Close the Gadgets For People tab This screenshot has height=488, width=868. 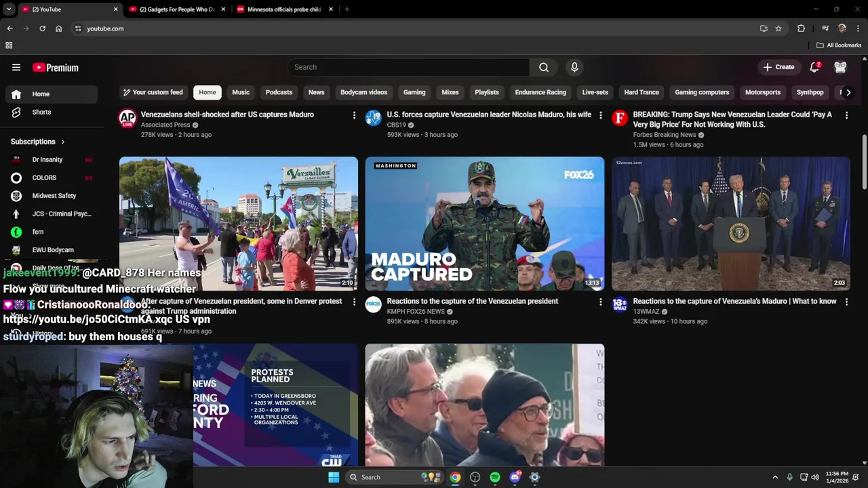point(222,9)
